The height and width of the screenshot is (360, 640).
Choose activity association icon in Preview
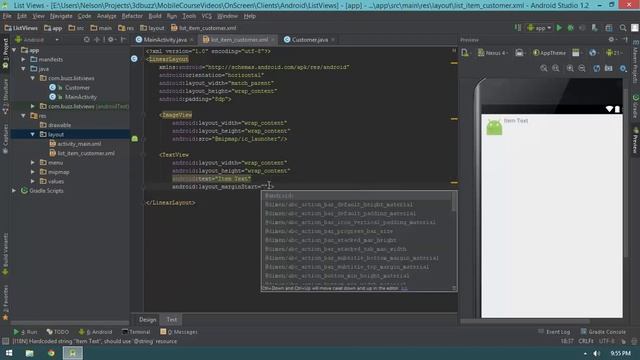tap(576, 53)
